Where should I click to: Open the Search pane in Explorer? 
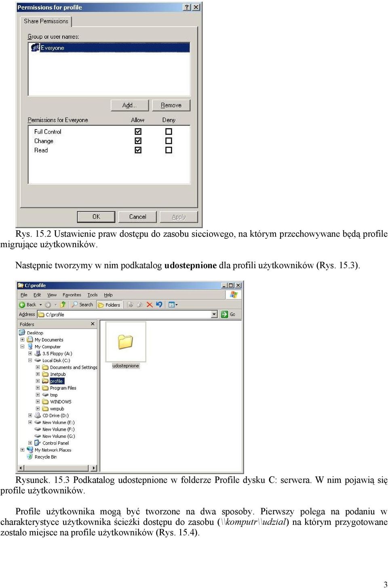[x=82, y=304]
